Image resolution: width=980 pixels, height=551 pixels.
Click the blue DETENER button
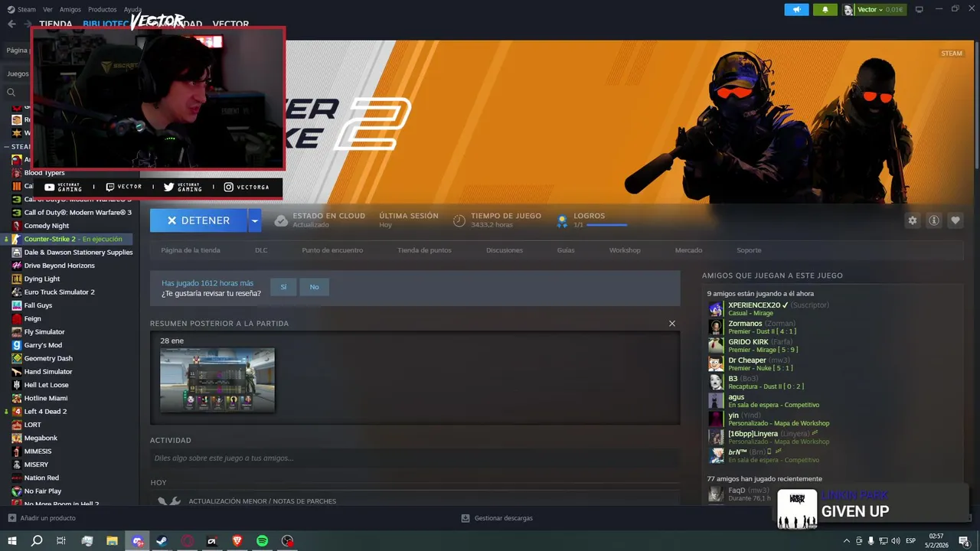(x=198, y=220)
